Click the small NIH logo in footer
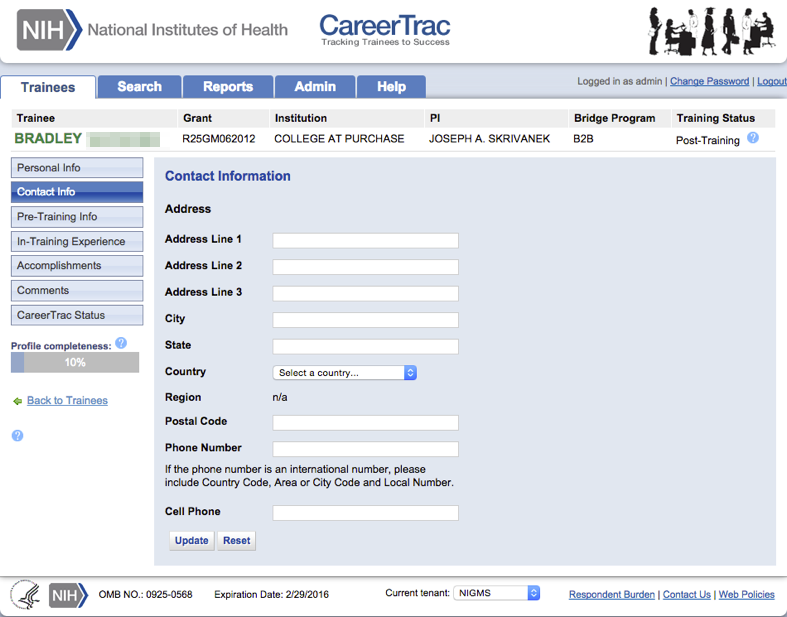787x617 pixels. tap(68, 595)
